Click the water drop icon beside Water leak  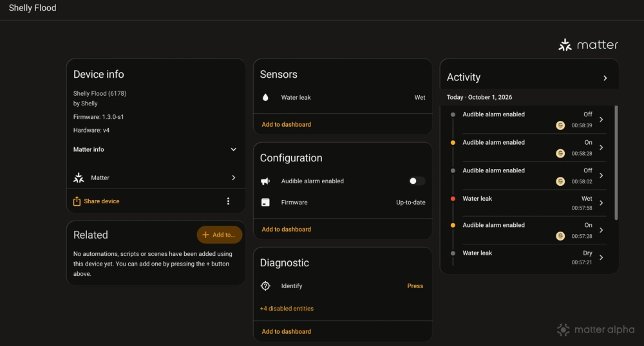pyautogui.click(x=265, y=98)
